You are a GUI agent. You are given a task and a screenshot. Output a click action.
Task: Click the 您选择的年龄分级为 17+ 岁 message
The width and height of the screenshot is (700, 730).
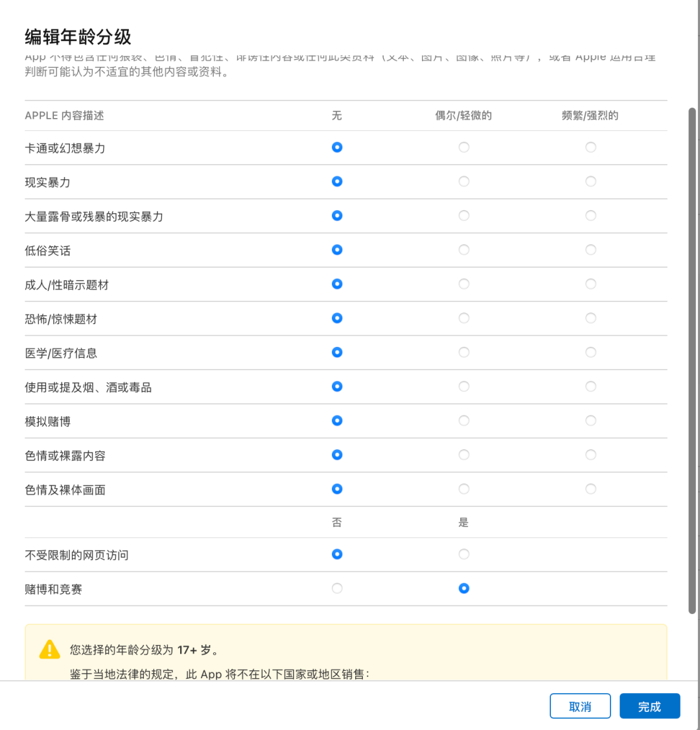[x=145, y=650]
